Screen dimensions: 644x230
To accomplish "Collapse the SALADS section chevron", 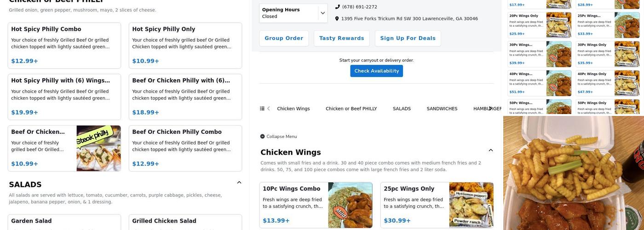I will click(x=239, y=183).
